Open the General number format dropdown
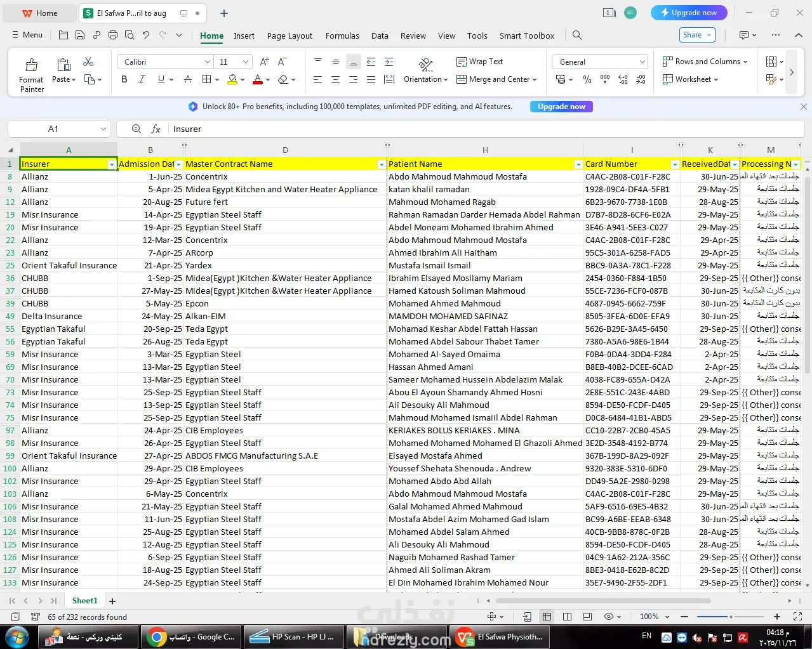This screenshot has height=649, width=812. coord(642,62)
